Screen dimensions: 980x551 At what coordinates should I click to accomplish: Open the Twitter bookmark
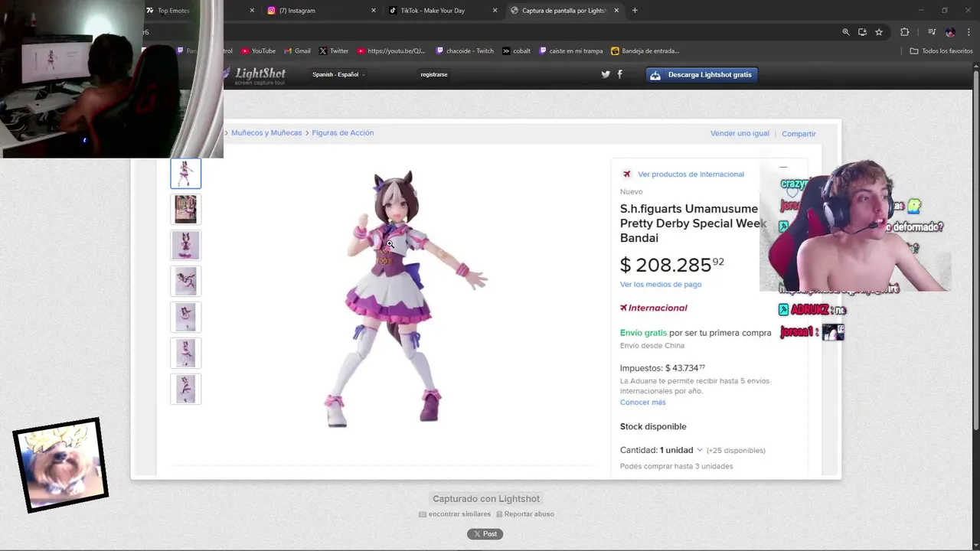click(333, 51)
